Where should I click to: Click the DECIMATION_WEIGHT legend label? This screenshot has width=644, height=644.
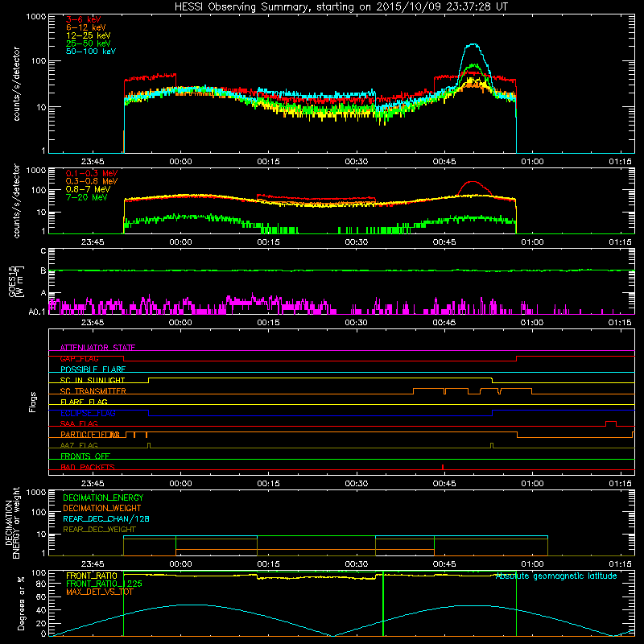pyautogui.click(x=102, y=508)
